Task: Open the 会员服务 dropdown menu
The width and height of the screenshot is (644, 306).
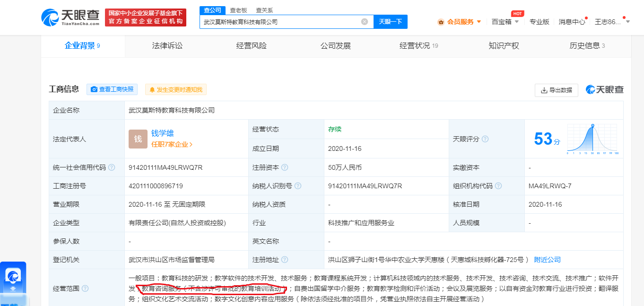Action: click(x=460, y=22)
